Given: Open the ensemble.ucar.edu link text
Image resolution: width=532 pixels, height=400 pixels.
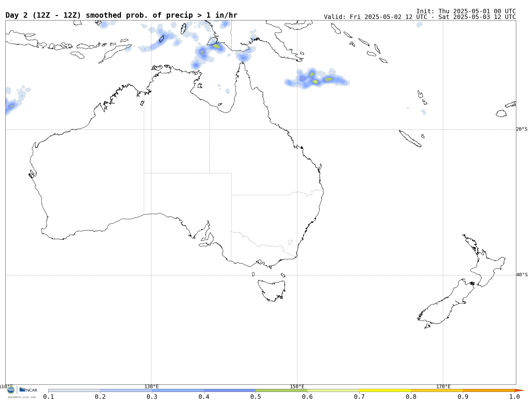Looking at the screenshot, I should pyautogui.click(x=22, y=397).
